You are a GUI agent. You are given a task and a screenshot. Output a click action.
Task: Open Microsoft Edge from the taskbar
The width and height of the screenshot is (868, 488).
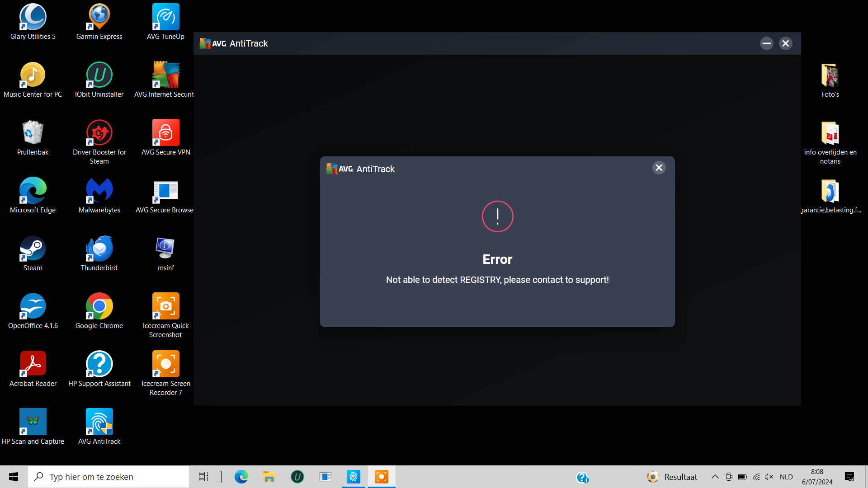(241, 477)
